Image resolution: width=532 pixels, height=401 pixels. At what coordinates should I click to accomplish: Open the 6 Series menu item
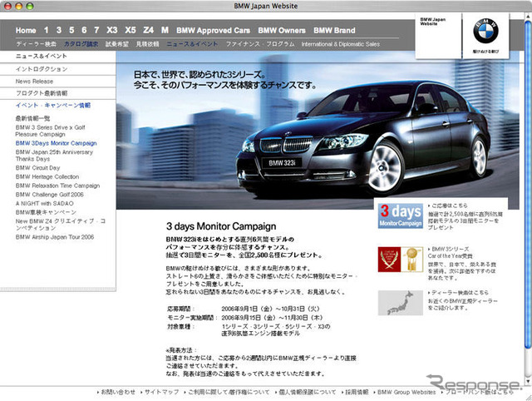pos(84,30)
